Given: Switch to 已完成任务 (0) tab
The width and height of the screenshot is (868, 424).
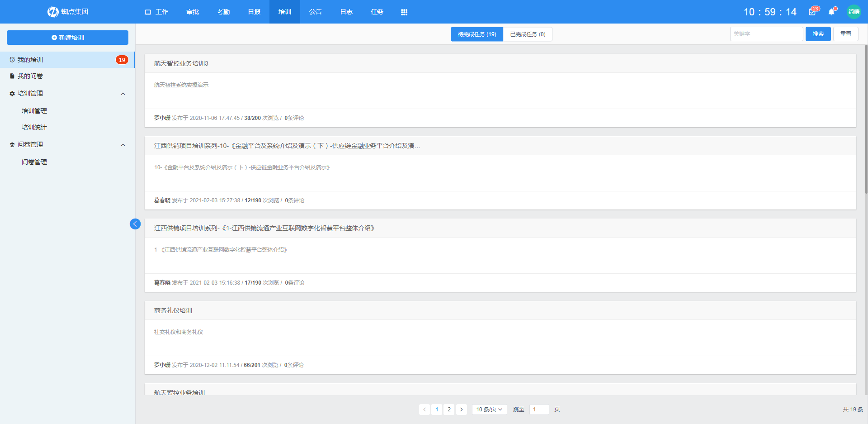Looking at the screenshot, I should (x=528, y=34).
